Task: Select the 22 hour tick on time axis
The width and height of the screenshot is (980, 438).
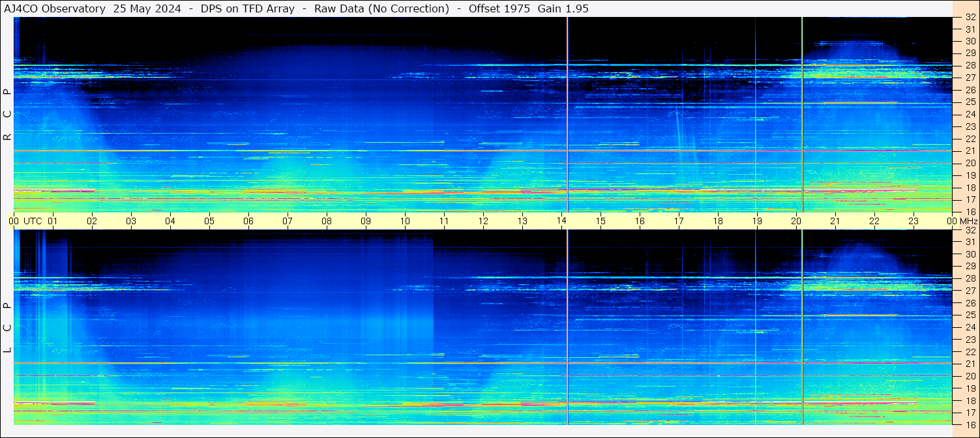Action: coord(874,221)
